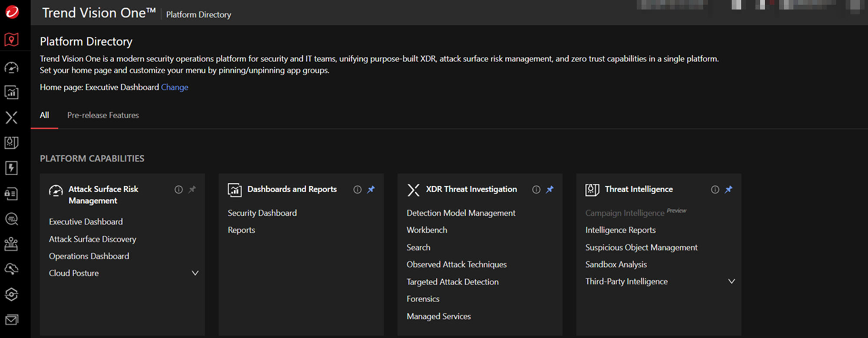Open the Threat Intelligence sidebar icon

pos(12,143)
